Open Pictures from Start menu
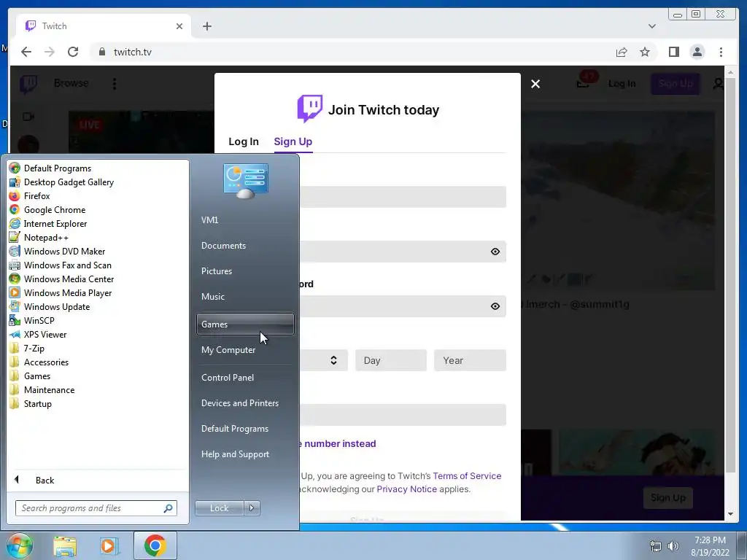 coord(217,271)
